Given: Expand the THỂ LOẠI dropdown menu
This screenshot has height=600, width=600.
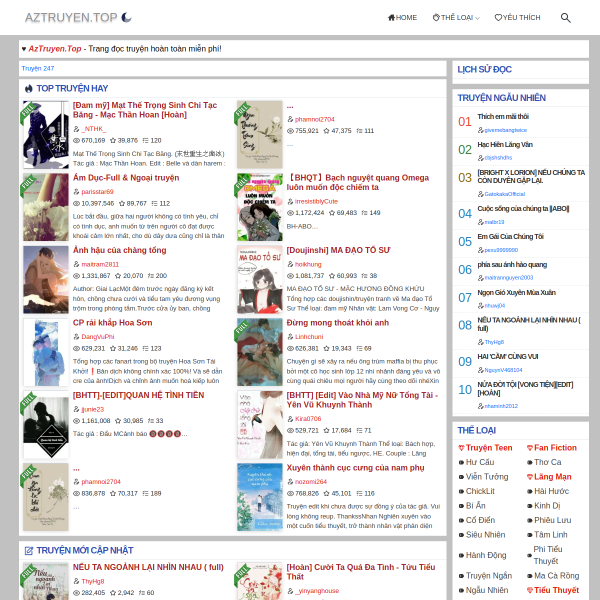Looking at the screenshot, I should [456, 18].
